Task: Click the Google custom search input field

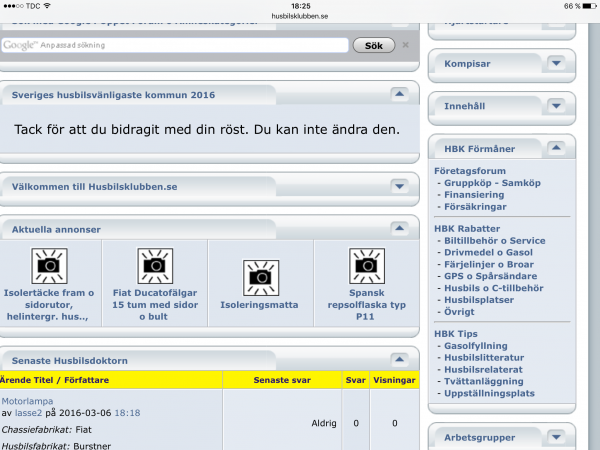Action: [x=175, y=45]
